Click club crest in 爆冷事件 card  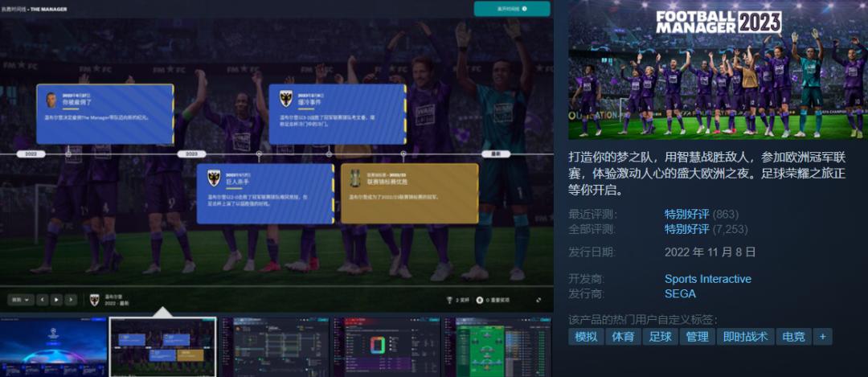[x=286, y=99]
